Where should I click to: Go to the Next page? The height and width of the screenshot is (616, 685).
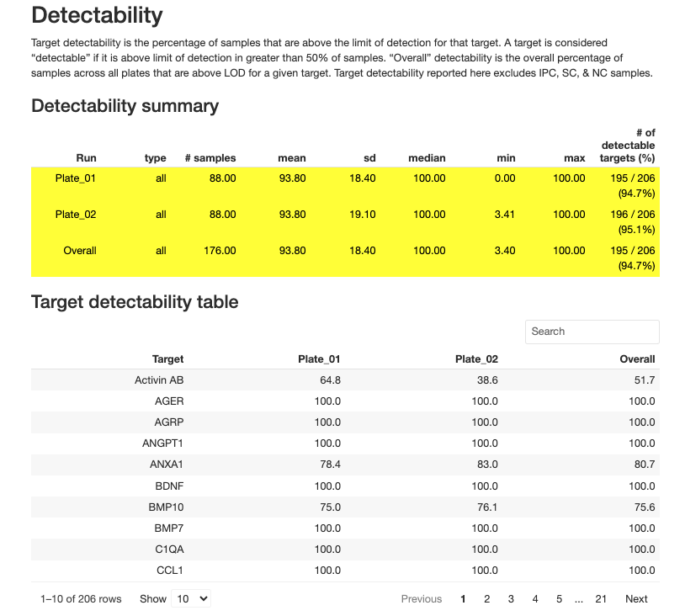pyautogui.click(x=636, y=599)
